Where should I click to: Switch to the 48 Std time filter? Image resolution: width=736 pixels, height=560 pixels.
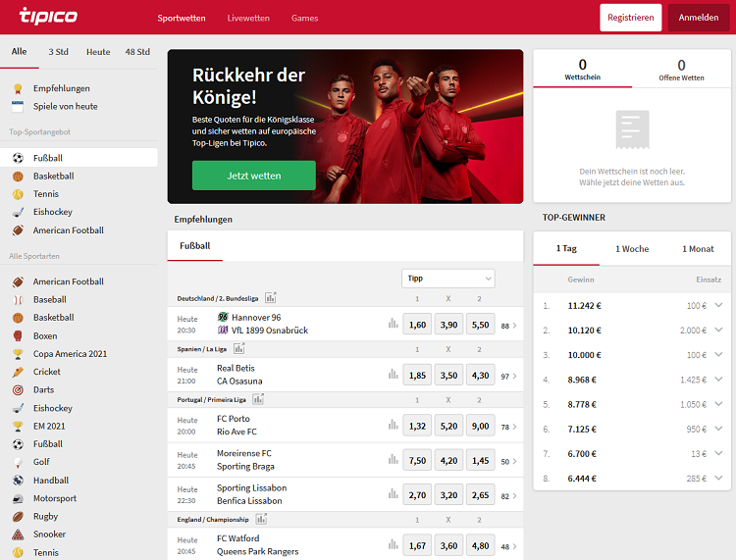coord(137,52)
